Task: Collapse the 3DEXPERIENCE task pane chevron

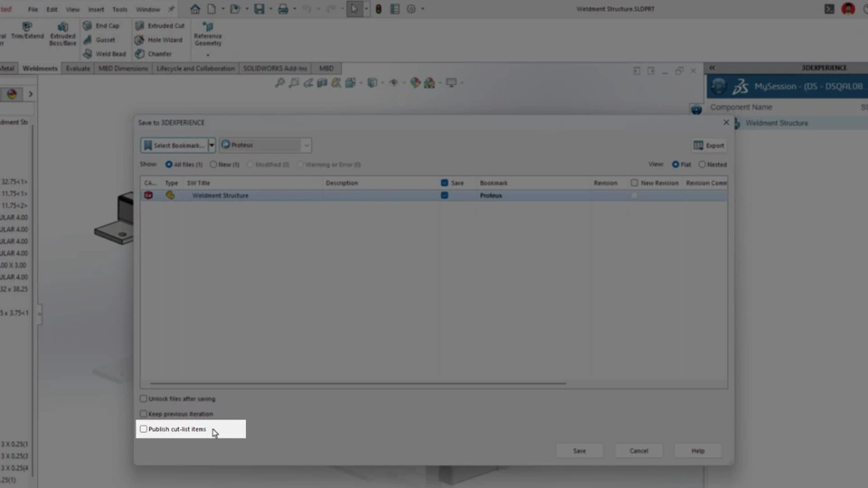Action: tap(712, 68)
